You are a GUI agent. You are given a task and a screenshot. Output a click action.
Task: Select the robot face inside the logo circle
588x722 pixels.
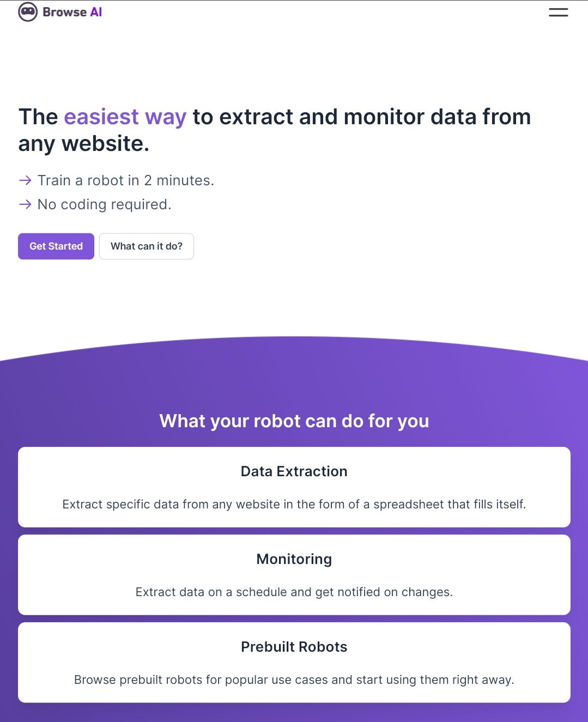(27, 11)
